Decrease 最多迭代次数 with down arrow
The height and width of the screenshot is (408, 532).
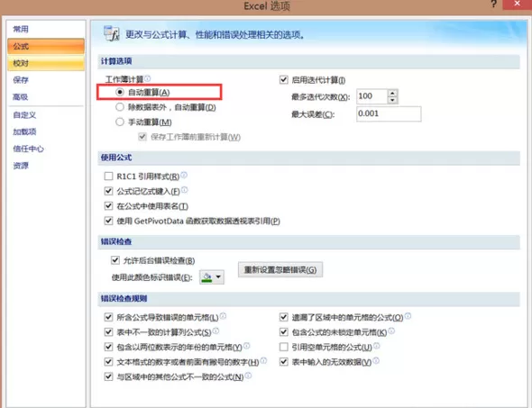392,100
